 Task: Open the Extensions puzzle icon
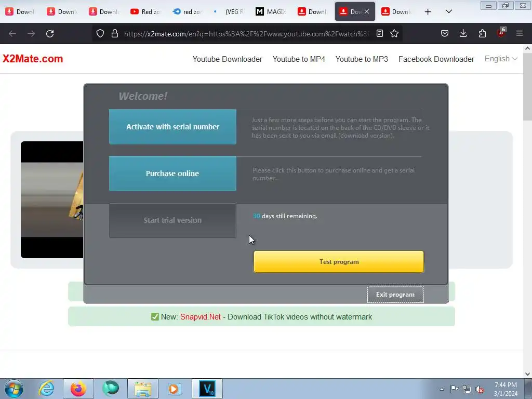(482, 34)
